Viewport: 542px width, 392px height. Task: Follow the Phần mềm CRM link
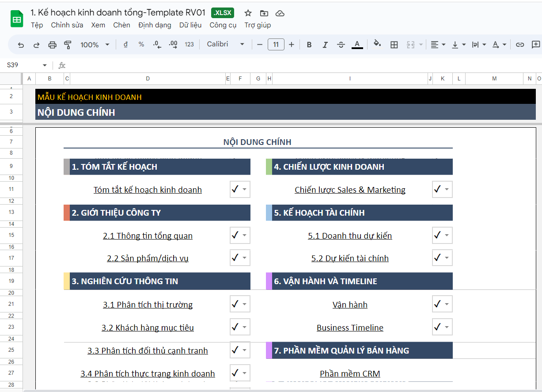tap(350, 374)
